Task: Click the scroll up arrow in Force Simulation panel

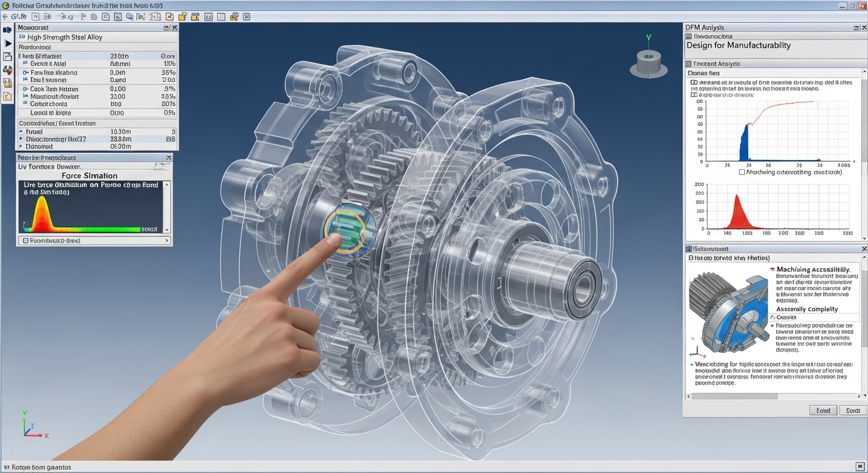Action: [166, 185]
